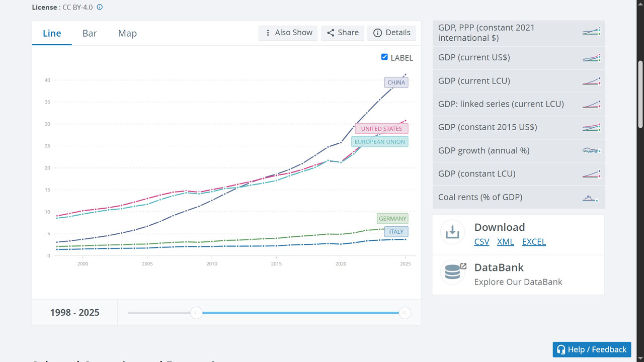Click the start-year slider handle

tap(196, 313)
